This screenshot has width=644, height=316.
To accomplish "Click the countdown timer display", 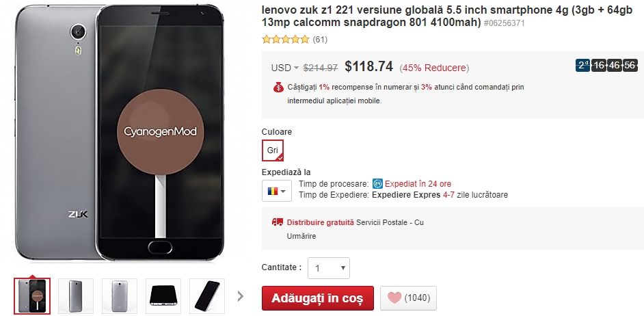I will click(x=606, y=66).
